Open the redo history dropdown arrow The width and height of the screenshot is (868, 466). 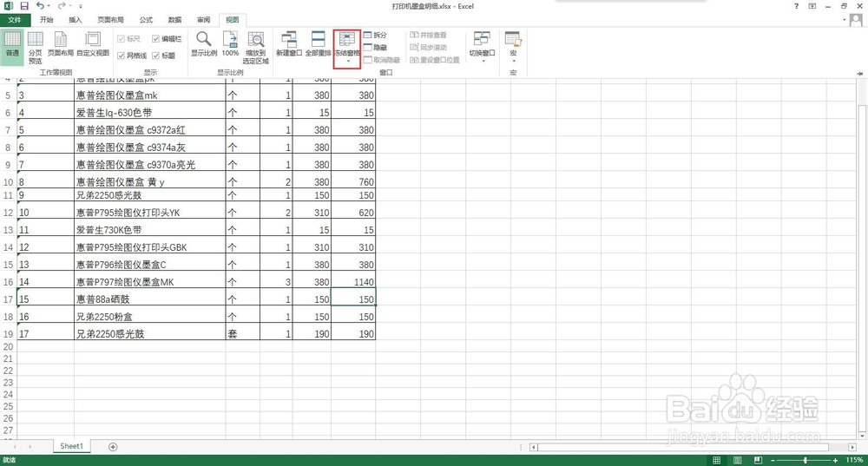pos(70,6)
